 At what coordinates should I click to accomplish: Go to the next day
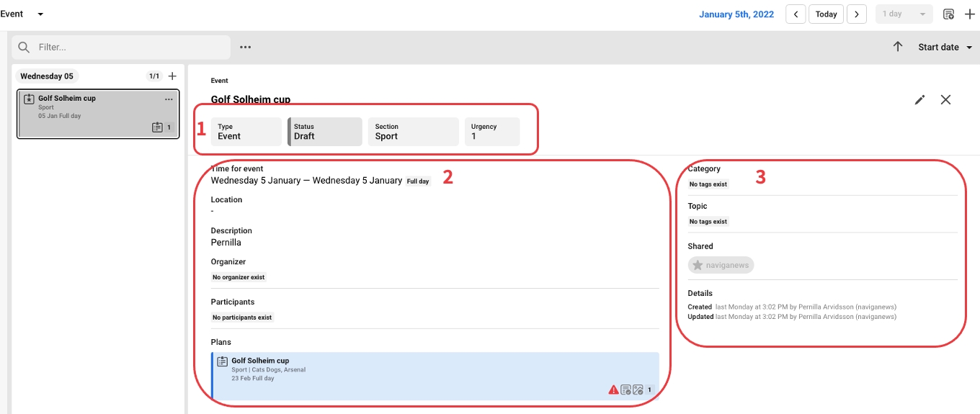point(856,14)
